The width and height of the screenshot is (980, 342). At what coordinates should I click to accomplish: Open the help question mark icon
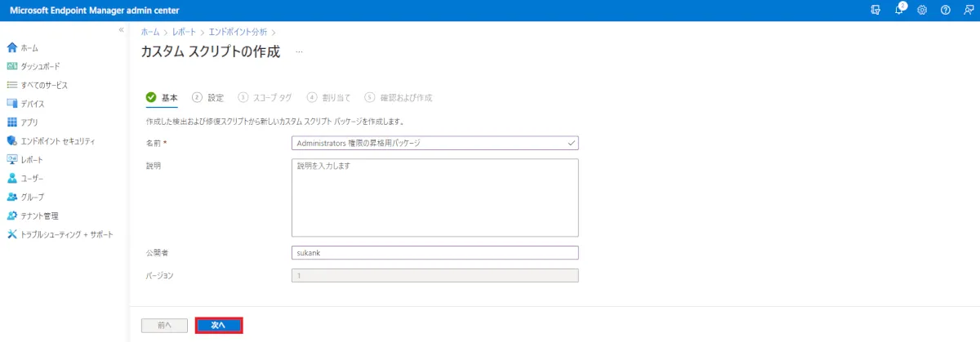pyautogui.click(x=945, y=9)
